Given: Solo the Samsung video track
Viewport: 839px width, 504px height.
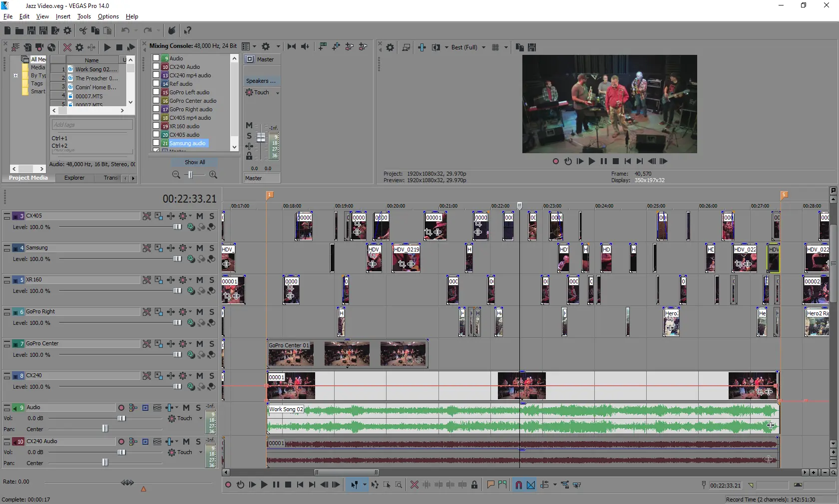Looking at the screenshot, I should point(212,248).
